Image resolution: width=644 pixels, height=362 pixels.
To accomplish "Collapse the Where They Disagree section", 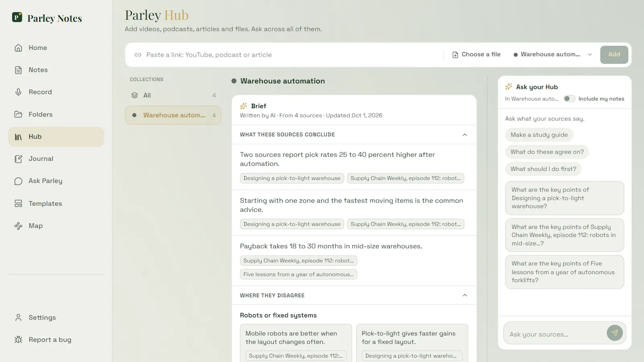I will (465, 295).
